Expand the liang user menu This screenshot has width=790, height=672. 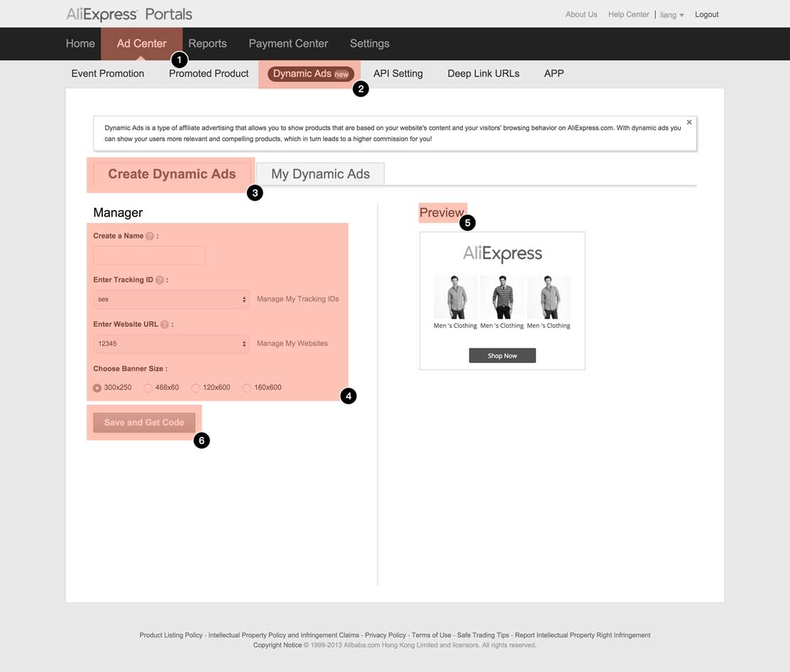coord(671,15)
